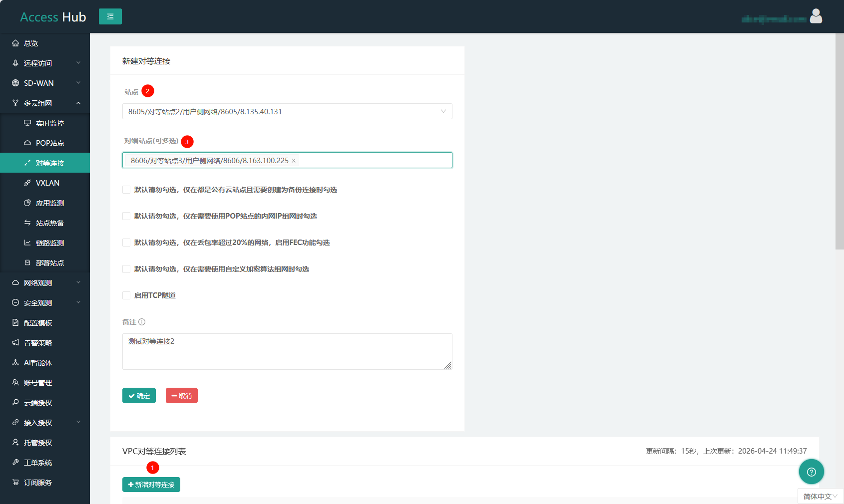Screen dimensions: 844x504
Task: Expand the 网络观测 sidebar chevron
Action: click(x=78, y=282)
